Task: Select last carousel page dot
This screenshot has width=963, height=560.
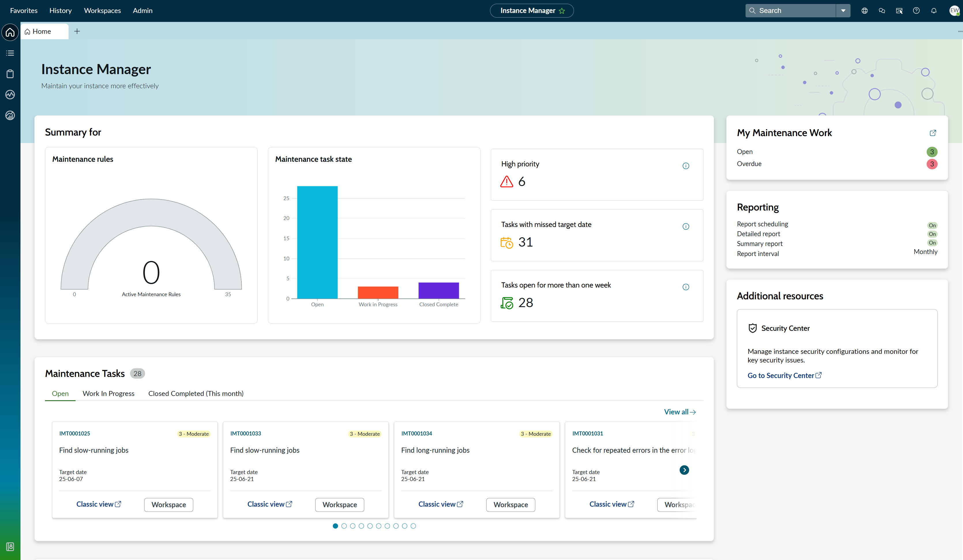Action: 413,526
